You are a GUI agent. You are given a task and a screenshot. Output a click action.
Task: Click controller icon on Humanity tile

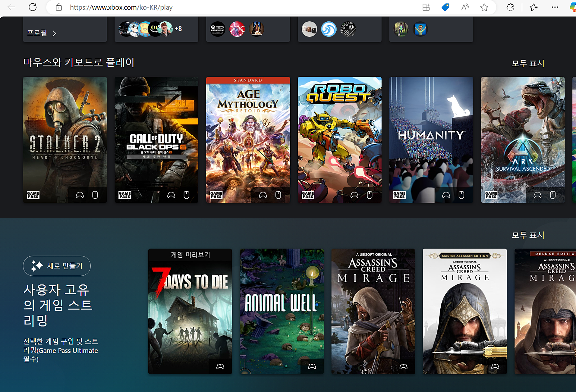click(446, 195)
